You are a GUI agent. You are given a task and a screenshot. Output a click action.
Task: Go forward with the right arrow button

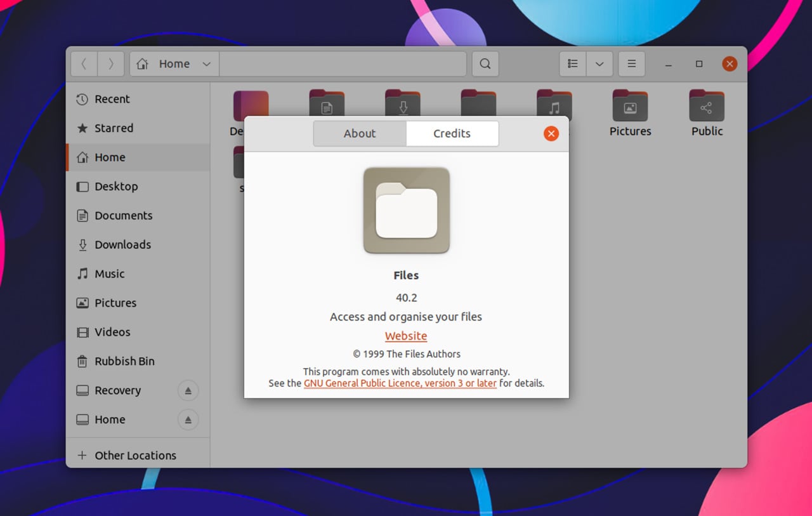(111, 64)
